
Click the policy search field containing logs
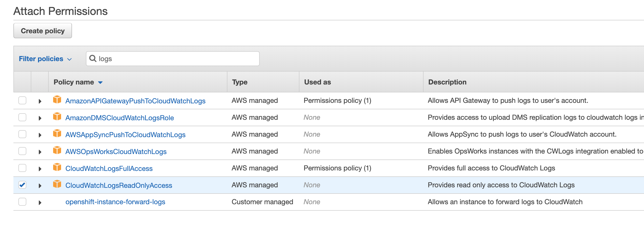coord(173,59)
